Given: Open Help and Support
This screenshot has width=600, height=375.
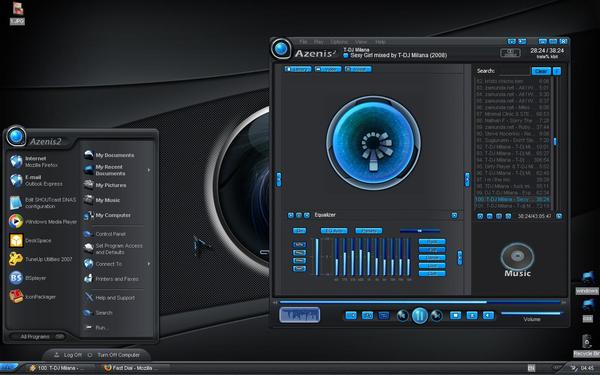Looking at the screenshot, I should [110, 297].
